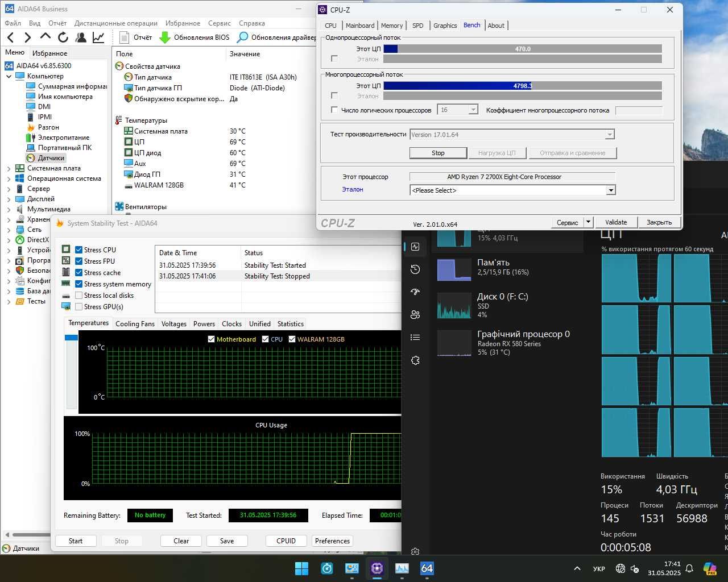Open notifications bell in system tray
This screenshot has width=728, height=582.
coord(689,568)
